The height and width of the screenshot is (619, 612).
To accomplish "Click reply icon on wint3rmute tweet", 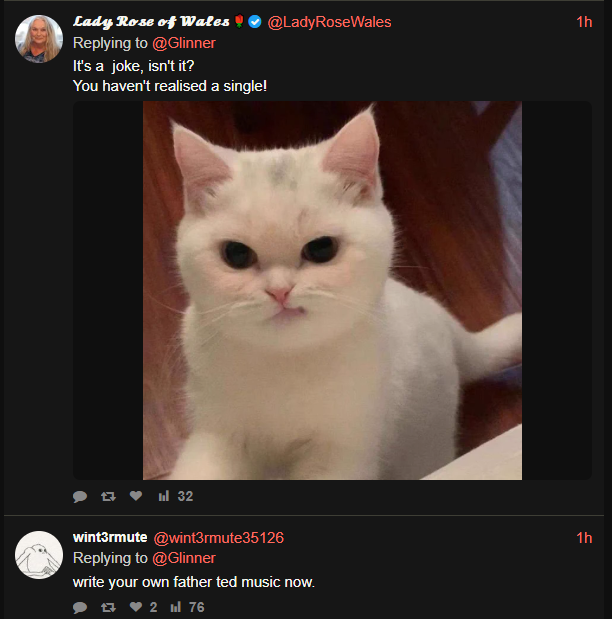I will pos(80,607).
